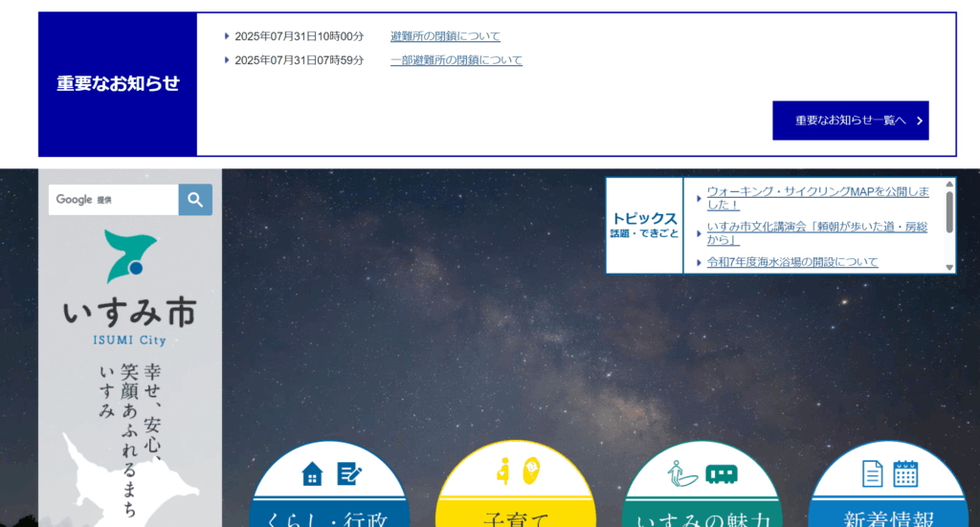The height and width of the screenshot is (527, 980).
Task: Open the Isumi City logo emblem
Action: [x=130, y=256]
